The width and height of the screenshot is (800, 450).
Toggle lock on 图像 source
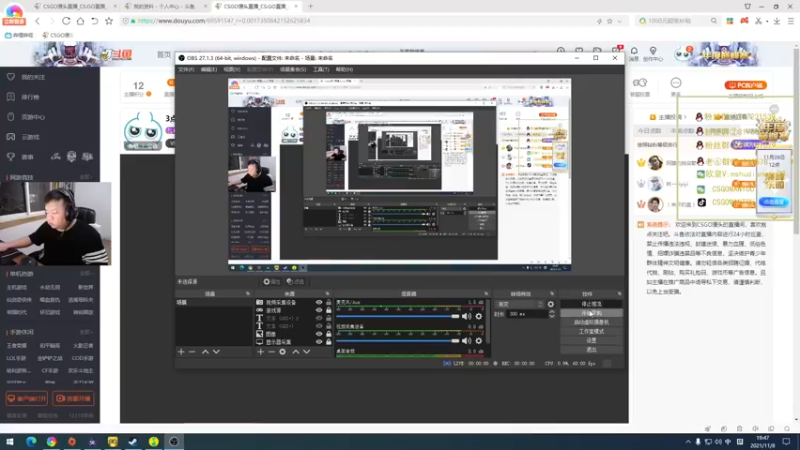[329, 334]
